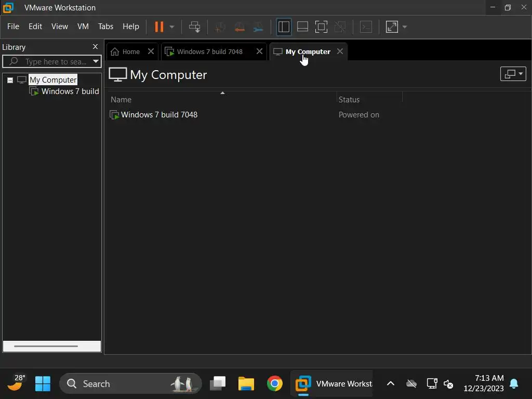Viewport: 532px width, 399px height.
Task: Click the magnifier icon in library search
Action: [14, 61]
